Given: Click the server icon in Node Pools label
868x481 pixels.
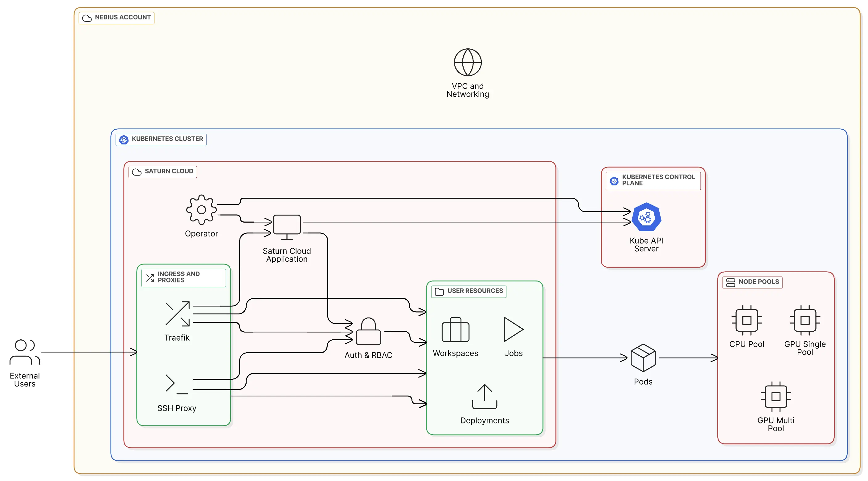Looking at the screenshot, I should pyautogui.click(x=731, y=283).
